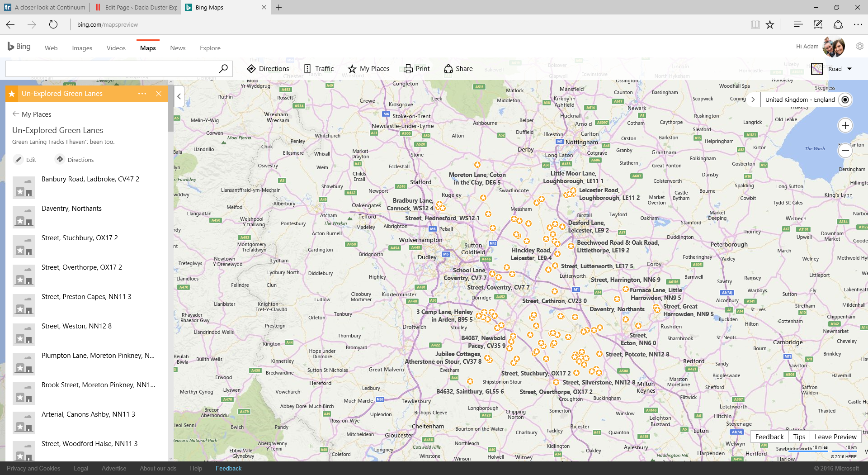This screenshot has height=475, width=868.
Task: Toggle the Traffic overlay
Action: pyautogui.click(x=319, y=69)
